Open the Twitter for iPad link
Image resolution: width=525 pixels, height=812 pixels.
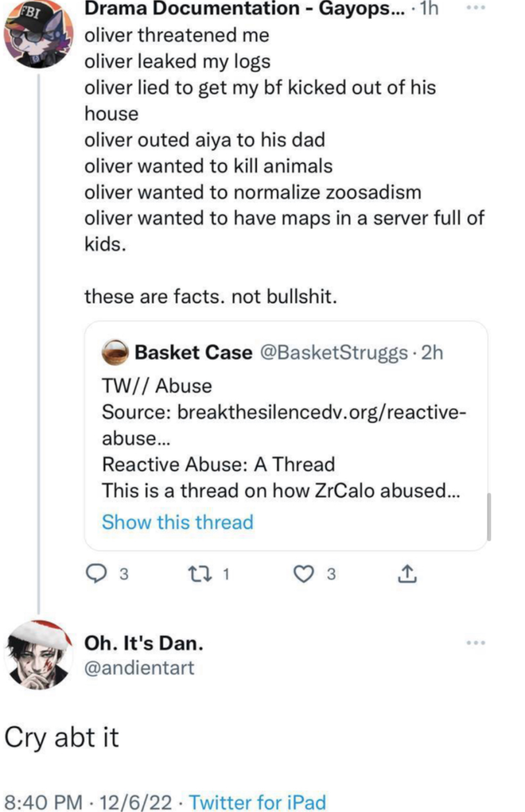pos(258,802)
